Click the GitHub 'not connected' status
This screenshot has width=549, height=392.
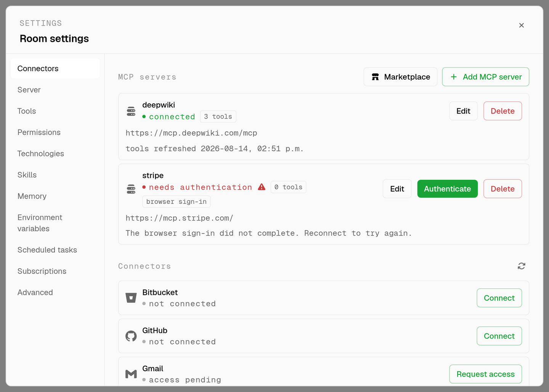(x=179, y=342)
